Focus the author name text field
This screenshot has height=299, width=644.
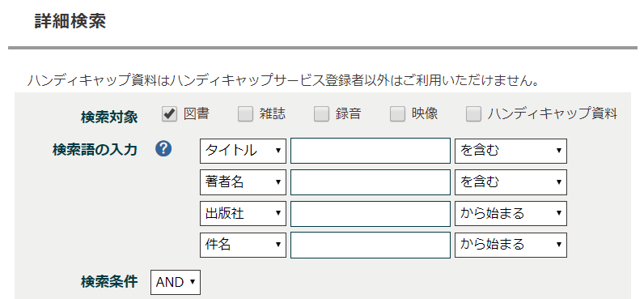coord(371,182)
